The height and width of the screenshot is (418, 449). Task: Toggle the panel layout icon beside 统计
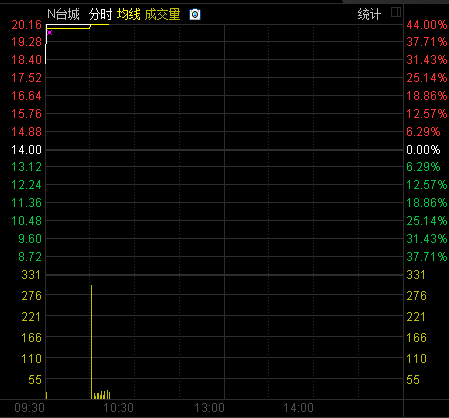pos(396,12)
